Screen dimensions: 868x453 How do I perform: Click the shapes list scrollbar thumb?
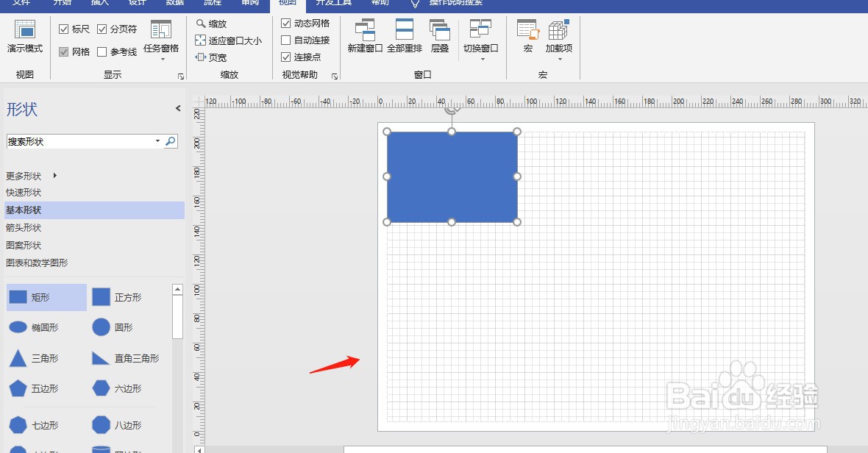coord(177,316)
